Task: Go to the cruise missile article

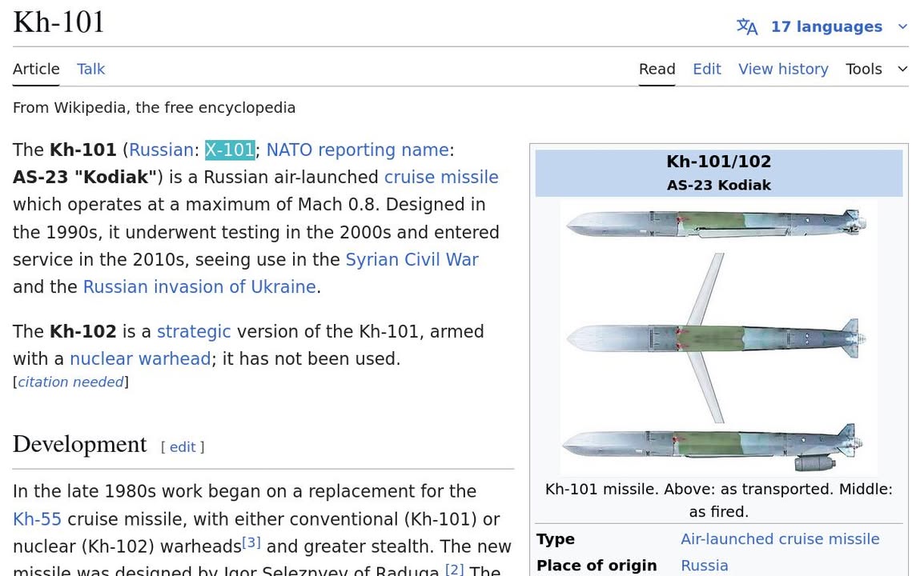Action: pos(440,178)
